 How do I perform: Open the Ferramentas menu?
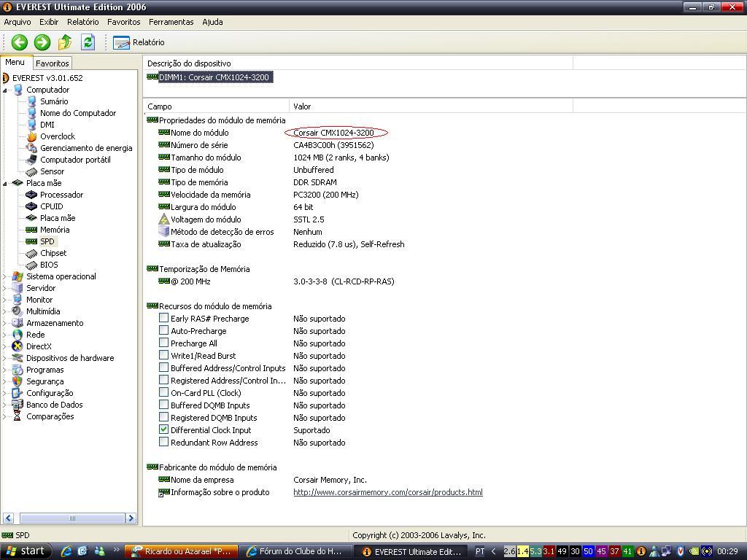tap(171, 22)
